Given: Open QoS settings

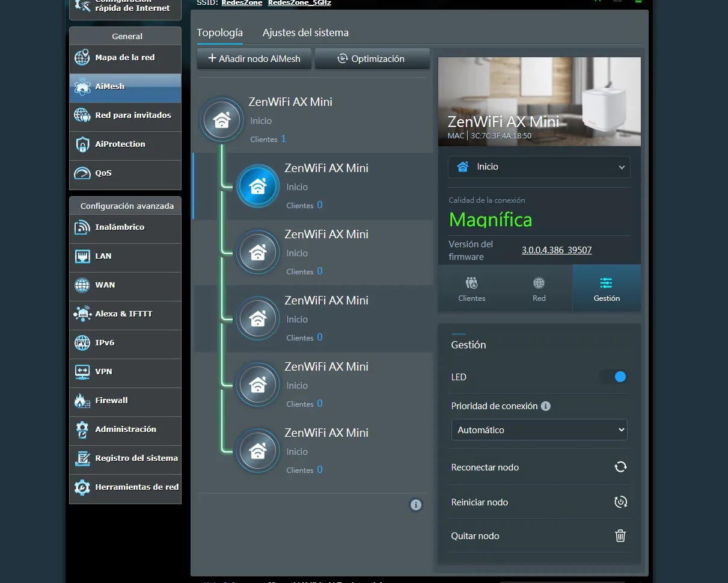Looking at the screenshot, I should click(x=125, y=174).
